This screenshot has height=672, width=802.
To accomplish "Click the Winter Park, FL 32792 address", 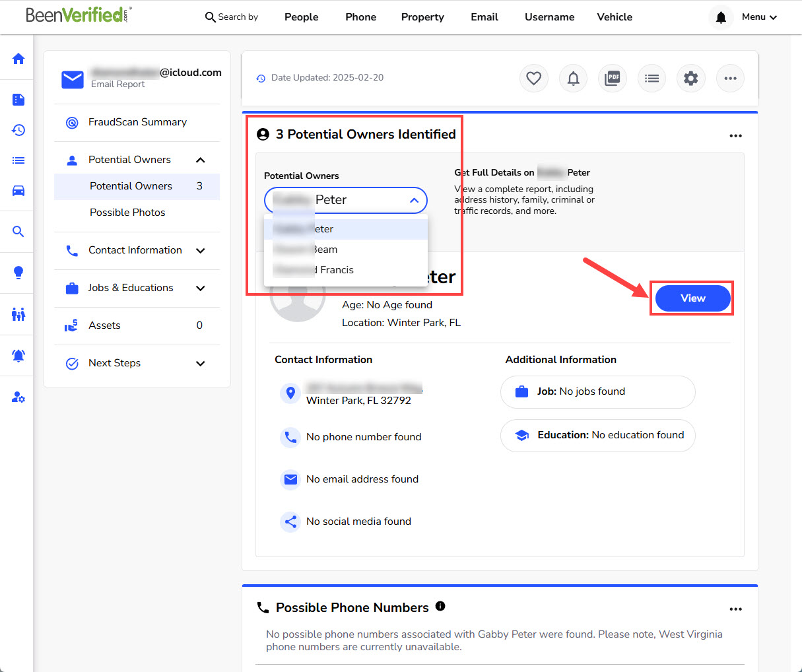I will (x=358, y=401).
